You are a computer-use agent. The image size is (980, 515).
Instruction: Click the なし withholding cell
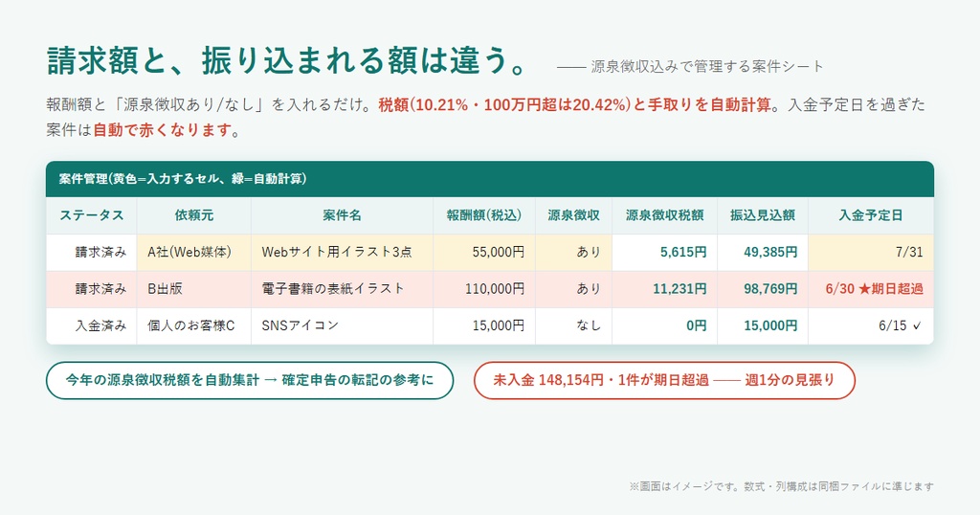pos(573,325)
